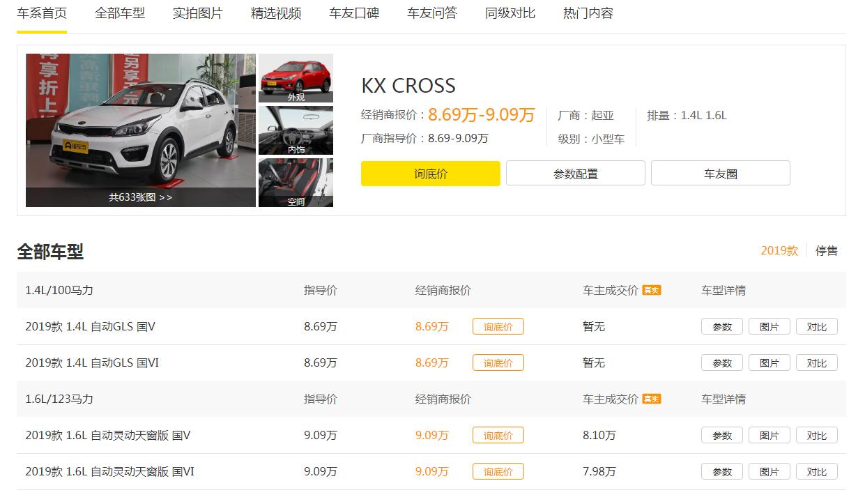865x504 pixels.
Task: Click the orange 真实 badge beside 车主成交价
Action: [x=651, y=290]
